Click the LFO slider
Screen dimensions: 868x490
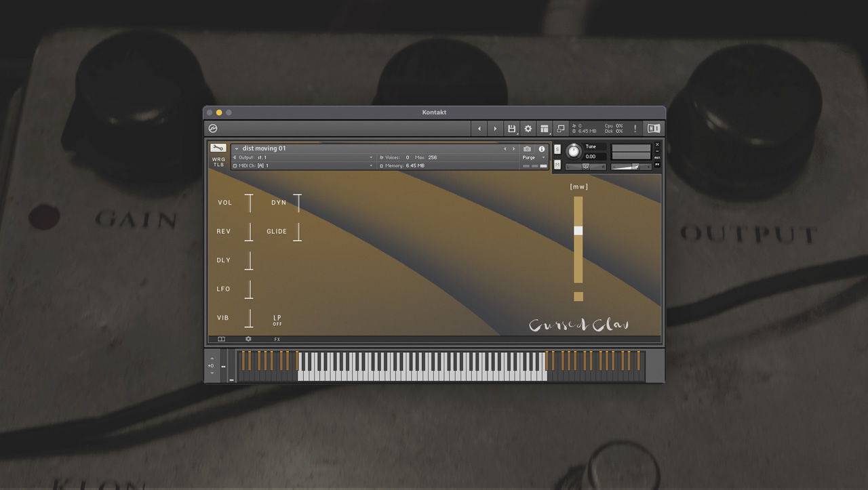249,289
